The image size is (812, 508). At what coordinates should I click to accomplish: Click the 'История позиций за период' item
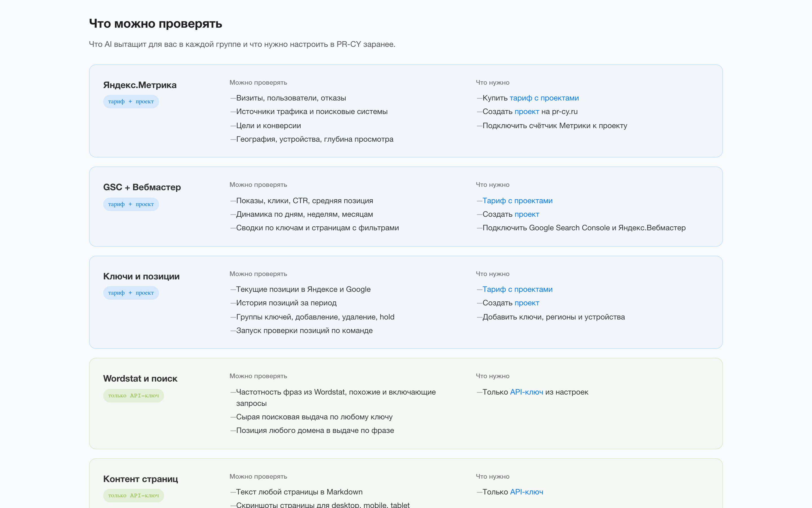[286, 303]
